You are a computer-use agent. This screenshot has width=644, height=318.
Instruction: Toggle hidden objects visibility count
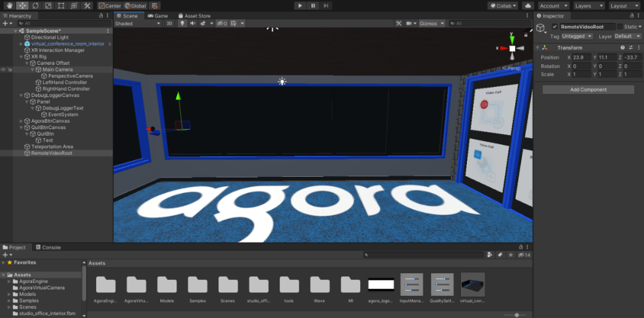(x=222, y=23)
